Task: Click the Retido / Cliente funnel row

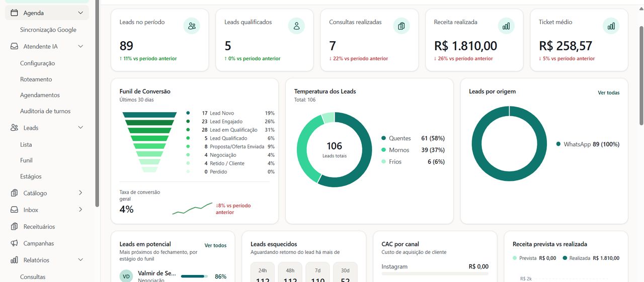Action: pos(230,163)
